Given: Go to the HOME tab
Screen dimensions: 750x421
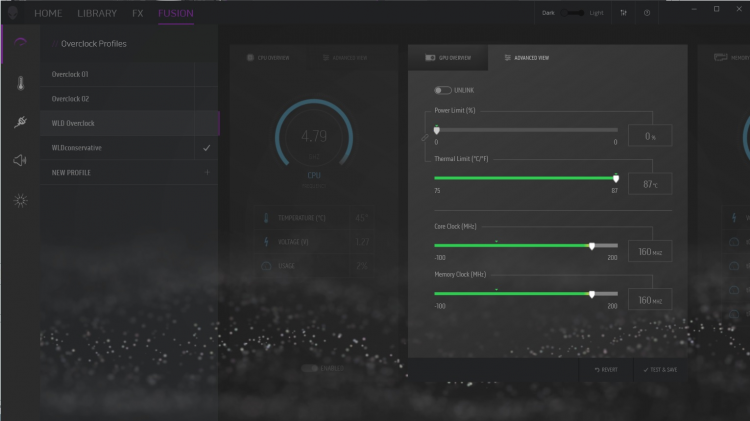Looking at the screenshot, I should (x=48, y=13).
